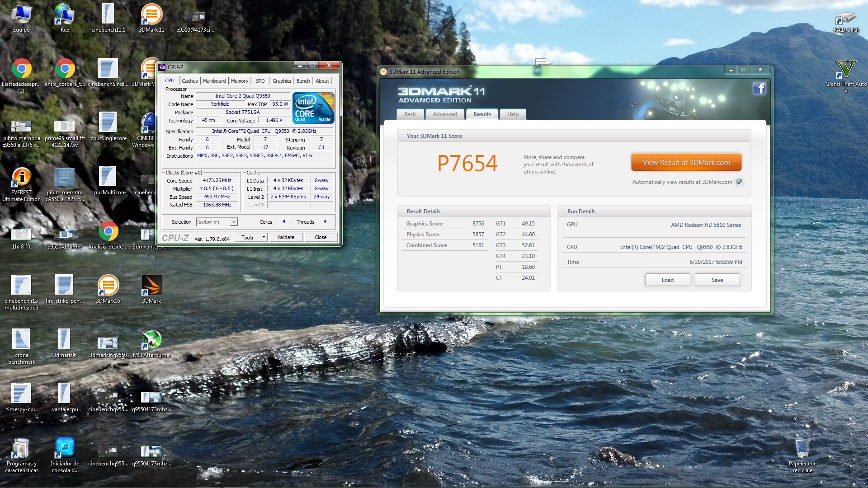The height and width of the screenshot is (488, 868).
Task: Click the Intel Core 2 Quad Q9550 name field
Action: point(243,96)
